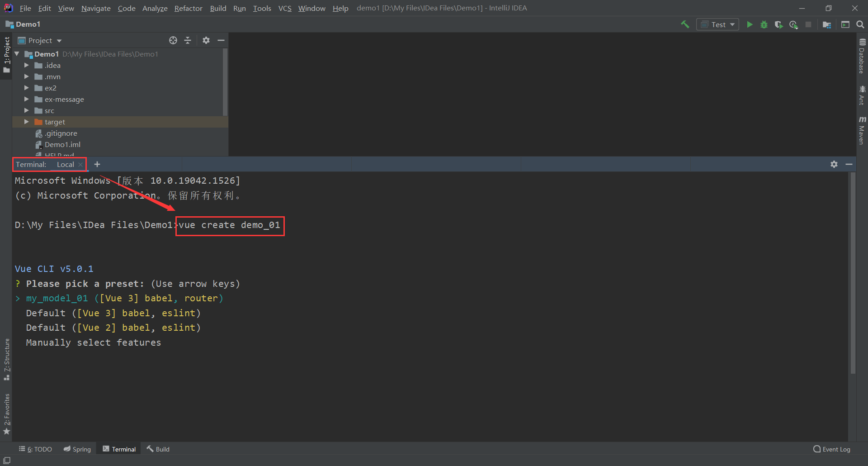Click the terminal vertical scrollbar
The width and height of the screenshot is (868, 466).
point(853,273)
